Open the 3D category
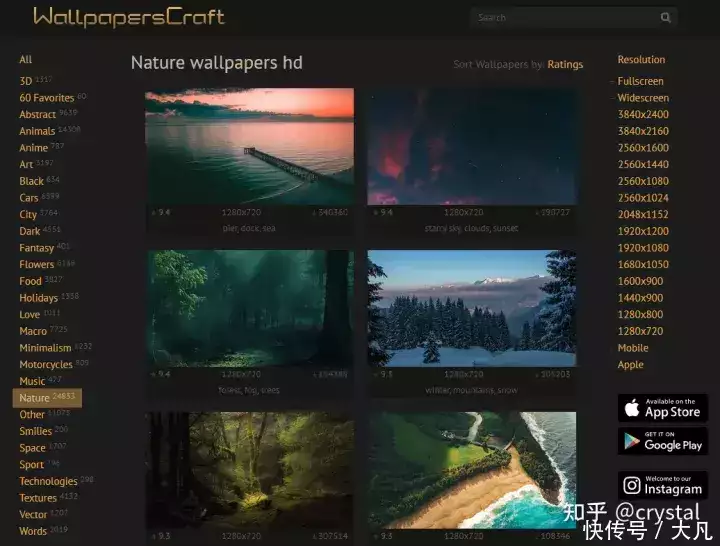Screen dimensions: 720x546 click(x=26, y=81)
